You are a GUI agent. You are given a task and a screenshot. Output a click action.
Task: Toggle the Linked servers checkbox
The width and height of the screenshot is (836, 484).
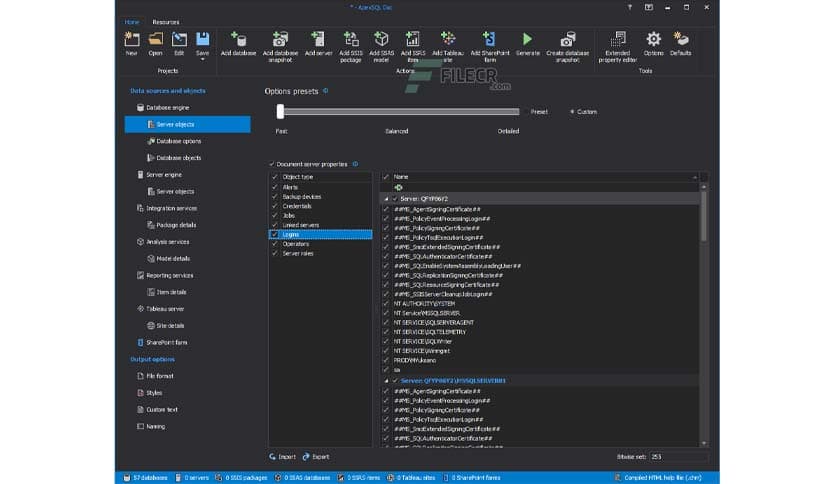coord(275,225)
